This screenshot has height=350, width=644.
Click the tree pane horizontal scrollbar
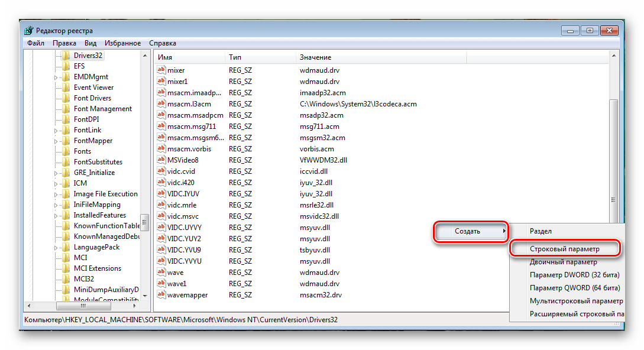[x=83, y=306]
